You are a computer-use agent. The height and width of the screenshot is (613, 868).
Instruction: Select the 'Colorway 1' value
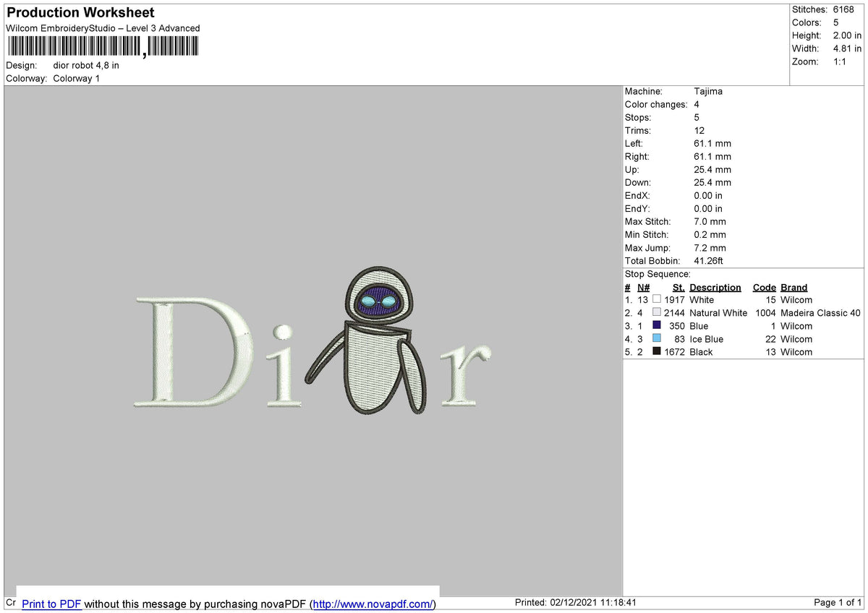point(77,78)
